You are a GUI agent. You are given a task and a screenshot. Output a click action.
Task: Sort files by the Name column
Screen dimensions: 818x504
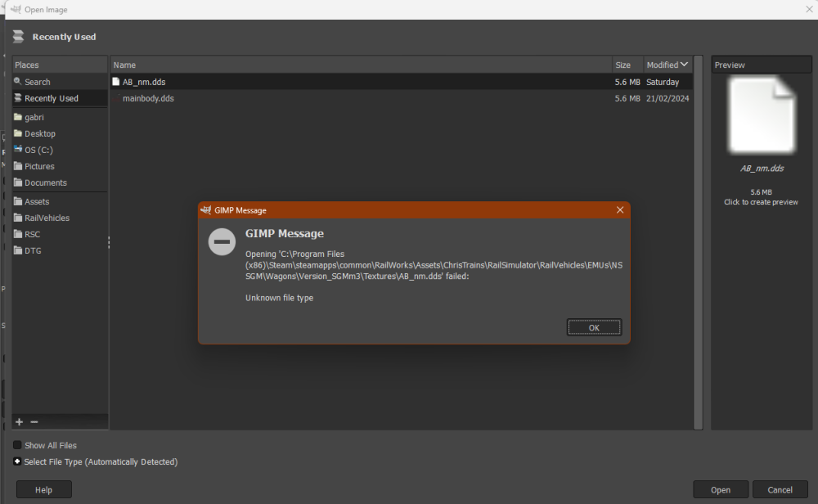click(360, 65)
